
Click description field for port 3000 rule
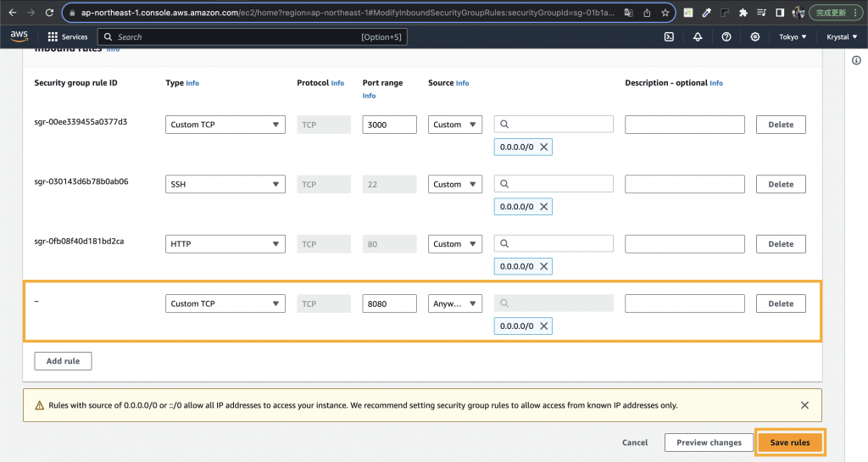(x=685, y=125)
